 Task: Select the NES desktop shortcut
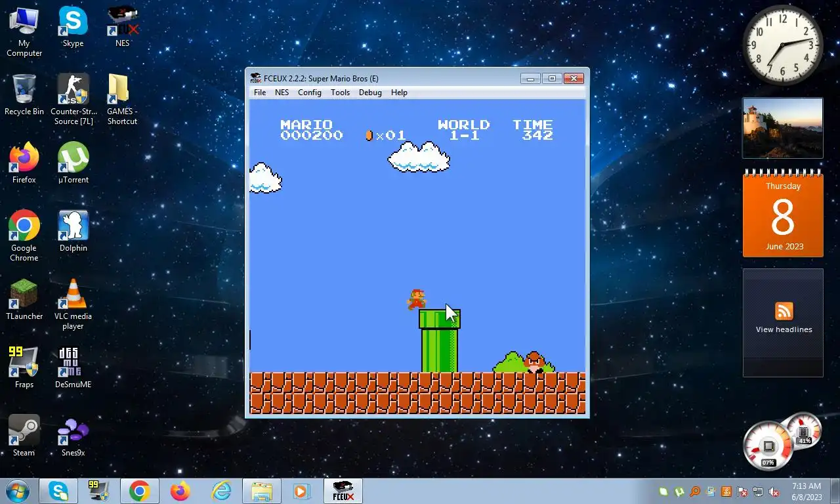(122, 27)
